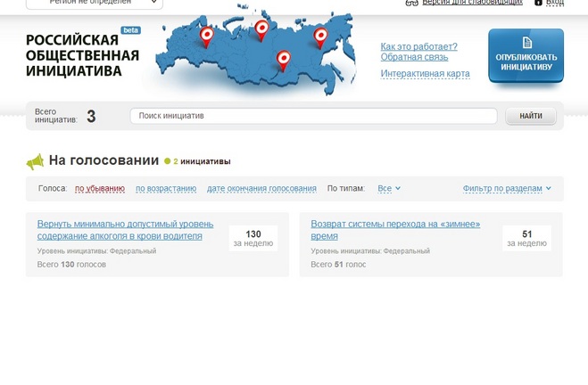Open 'Версия для слабовидящих' link
Image resolution: width=588 pixels, height=385 pixels.
click(472, 3)
